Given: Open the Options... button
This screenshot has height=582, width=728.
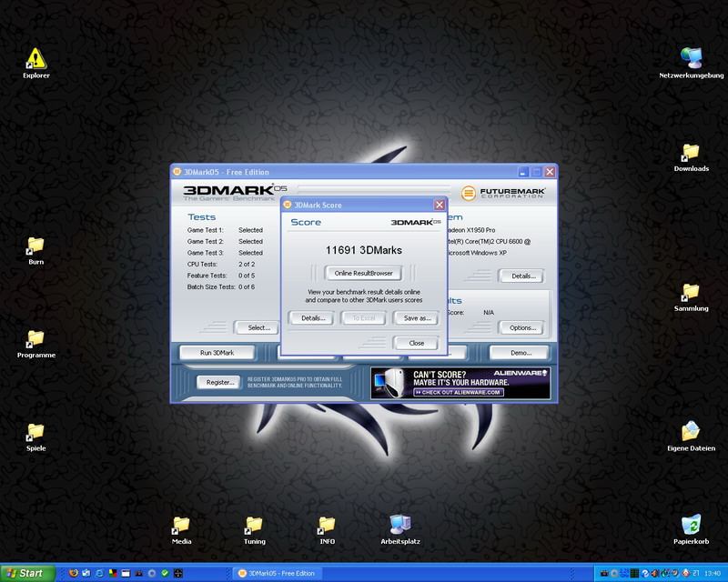Looking at the screenshot, I should [x=522, y=327].
